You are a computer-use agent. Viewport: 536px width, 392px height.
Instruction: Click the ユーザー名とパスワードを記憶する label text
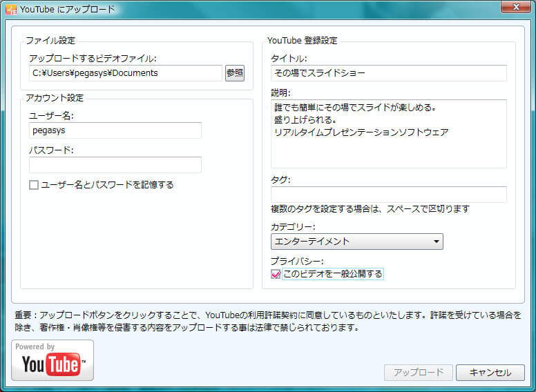107,185
